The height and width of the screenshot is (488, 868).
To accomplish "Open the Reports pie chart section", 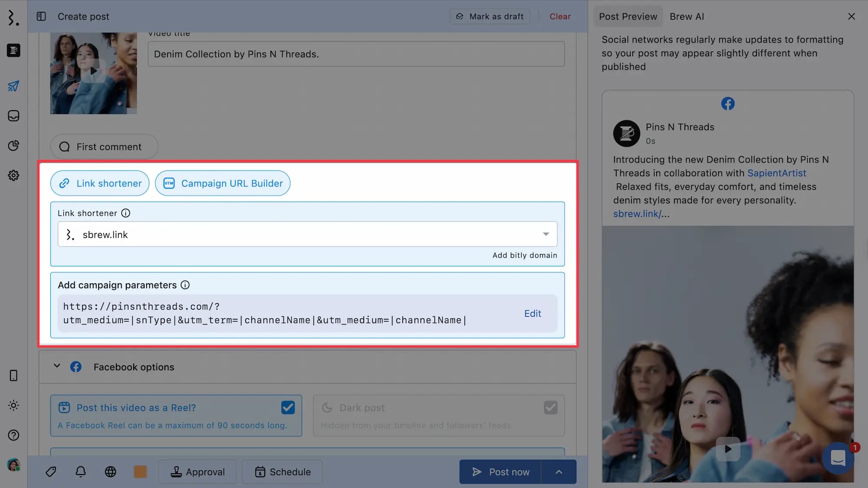I will 13,146.
